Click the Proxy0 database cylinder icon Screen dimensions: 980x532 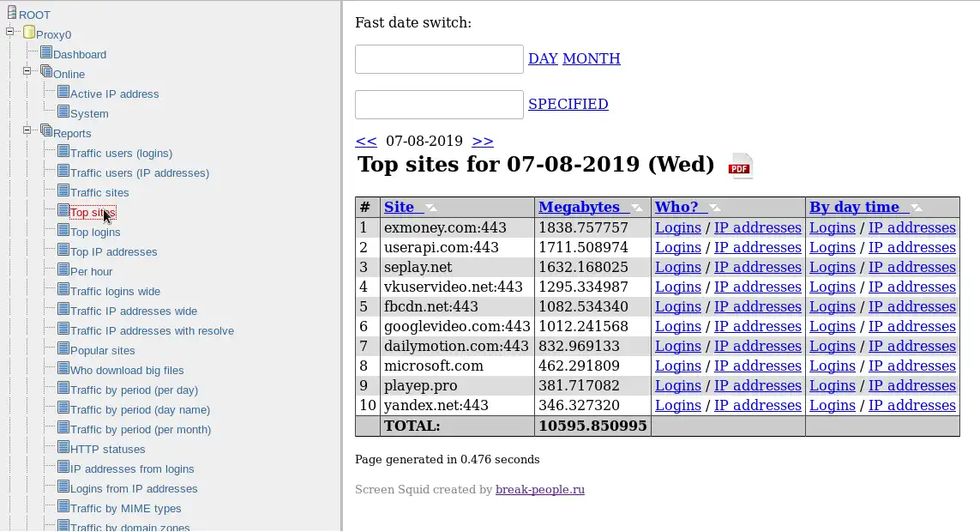(29, 33)
